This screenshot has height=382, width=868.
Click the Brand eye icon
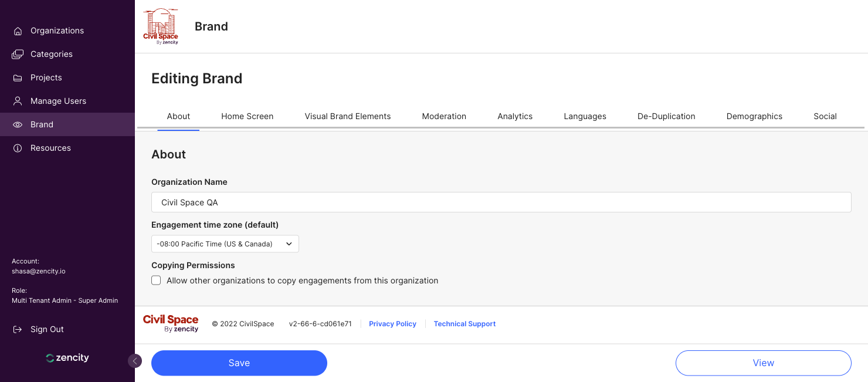tap(18, 125)
